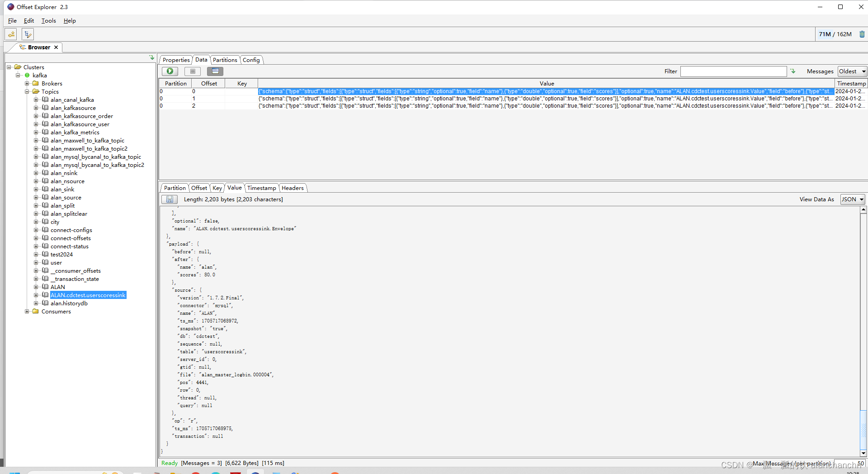
Task: Select the message row with offset 2
Action: coord(513,106)
